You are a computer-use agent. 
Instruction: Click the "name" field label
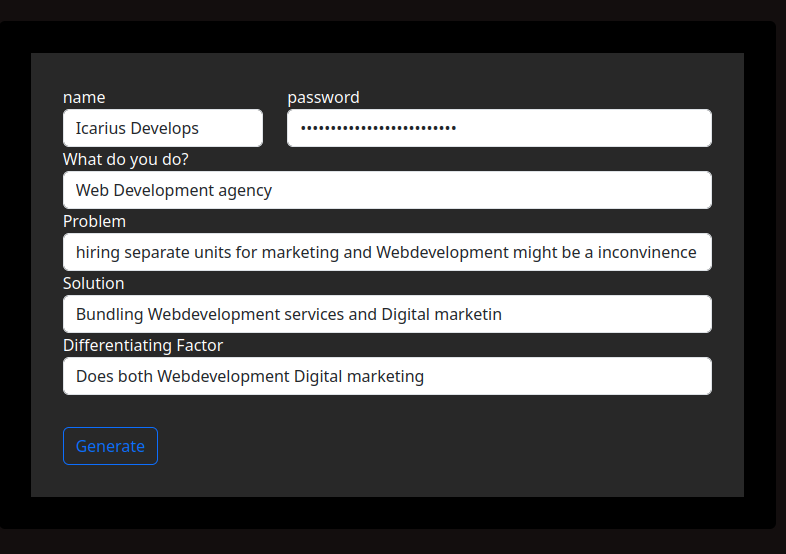click(84, 97)
